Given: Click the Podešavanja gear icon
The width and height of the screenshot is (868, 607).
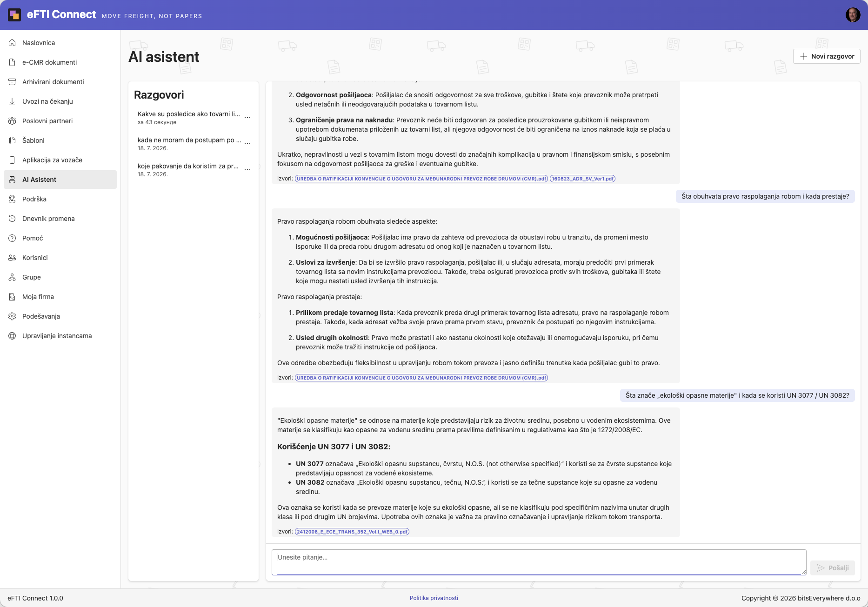Looking at the screenshot, I should click(x=12, y=316).
